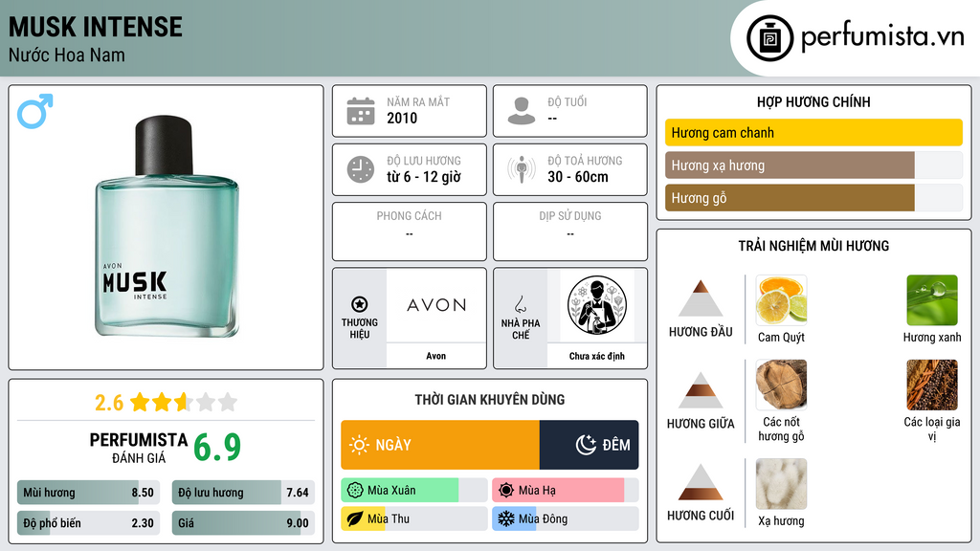
Task: Click the person icon beside Độ tuổi
Action: point(522,111)
